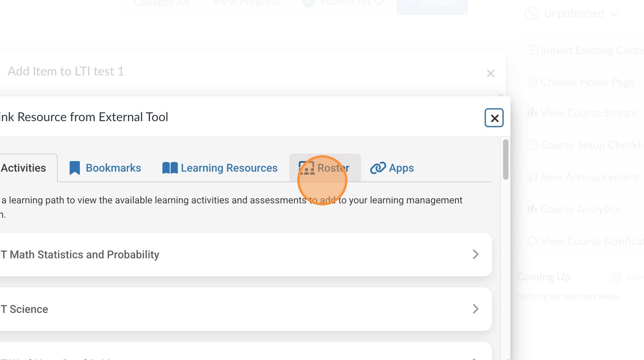
Task: Expand the Science learning path row
Action: pyautogui.click(x=475, y=309)
